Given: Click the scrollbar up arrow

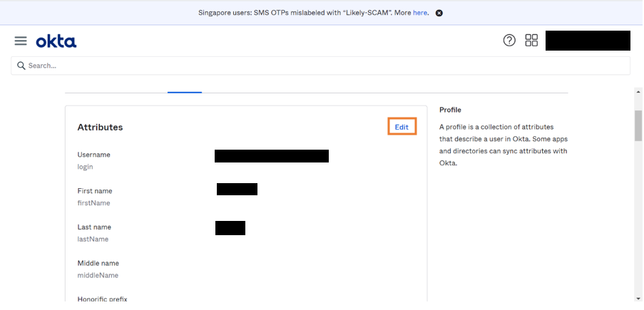Looking at the screenshot, I should click(x=638, y=93).
